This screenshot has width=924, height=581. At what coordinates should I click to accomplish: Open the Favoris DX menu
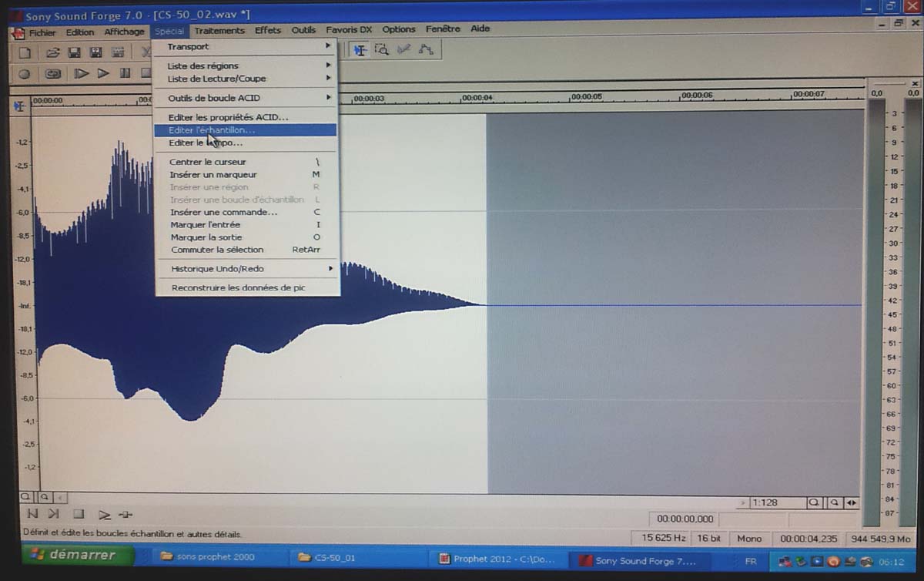pos(349,30)
